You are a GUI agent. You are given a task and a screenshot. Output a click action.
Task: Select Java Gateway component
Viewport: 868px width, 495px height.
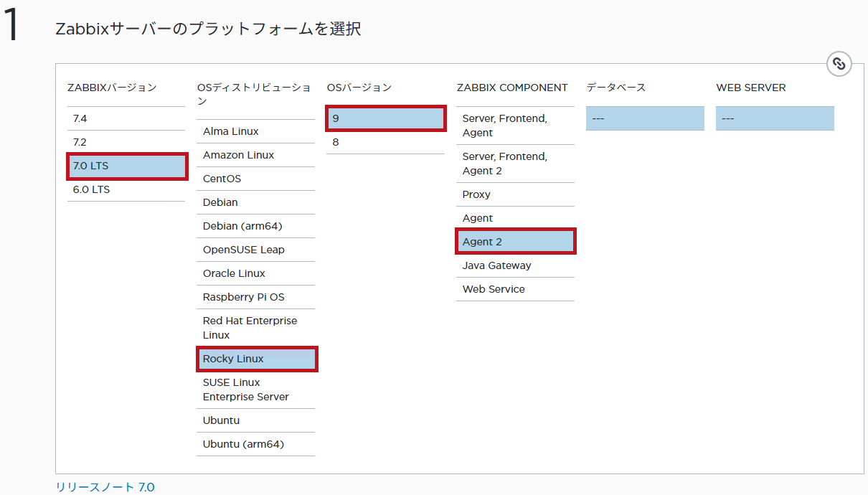click(x=516, y=265)
